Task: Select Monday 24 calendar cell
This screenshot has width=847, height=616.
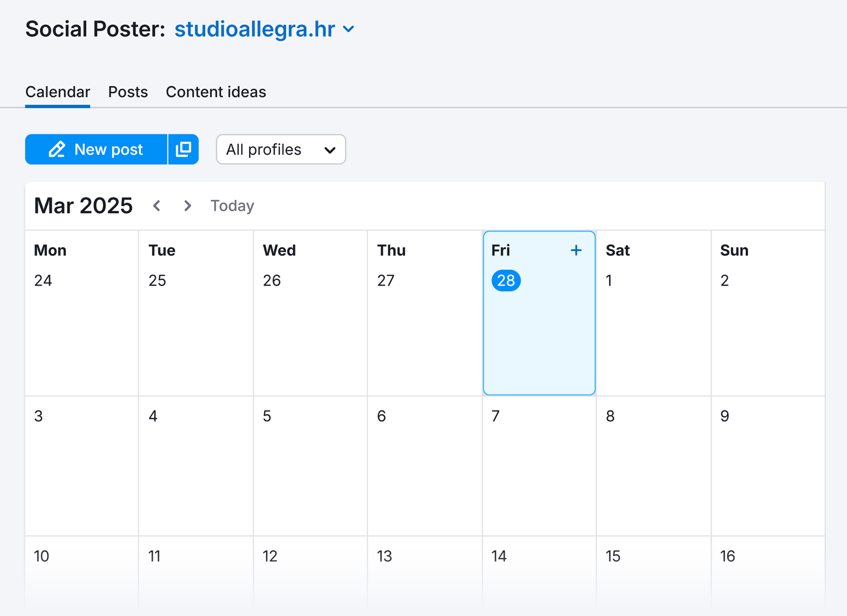Action: tap(82, 313)
